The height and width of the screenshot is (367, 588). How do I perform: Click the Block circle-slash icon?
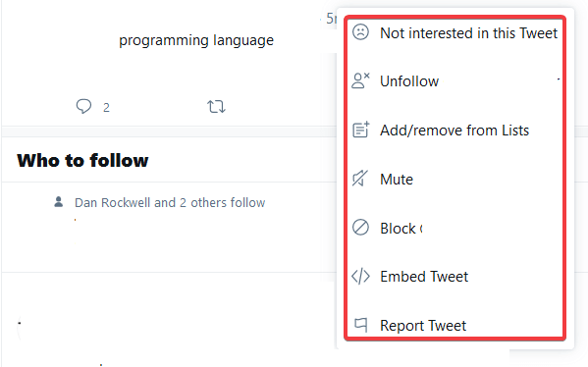pos(360,228)
